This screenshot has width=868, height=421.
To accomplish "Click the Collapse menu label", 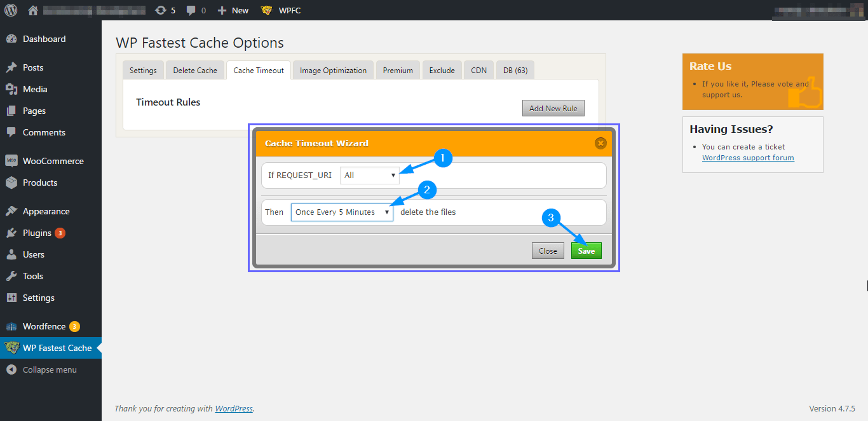I will (x=50, y=369).
